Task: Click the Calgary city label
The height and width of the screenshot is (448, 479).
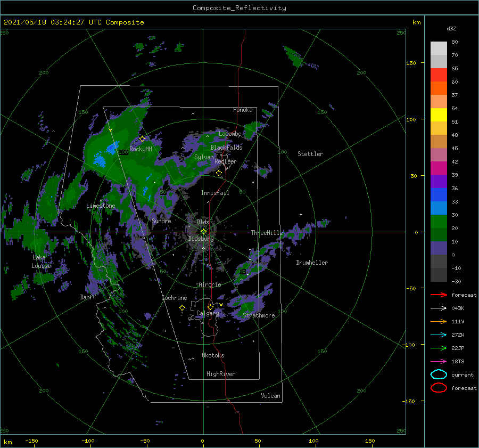Action: 208,313
